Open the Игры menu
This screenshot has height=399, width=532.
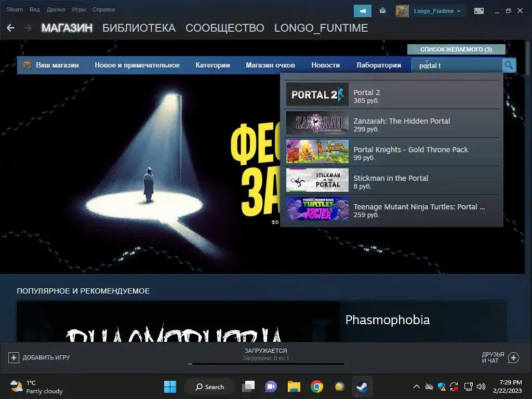(x=79, y=9)
